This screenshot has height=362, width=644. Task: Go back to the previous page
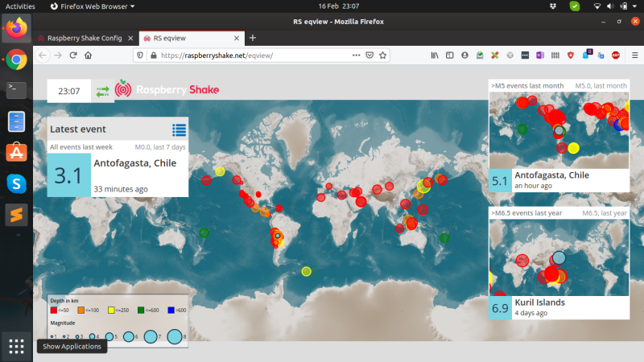coord(43,56)
